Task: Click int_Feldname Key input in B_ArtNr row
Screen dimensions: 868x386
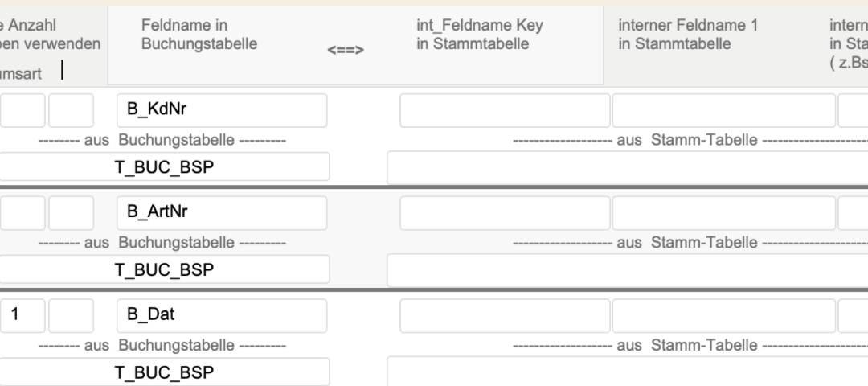Action: tap(505, 213)
